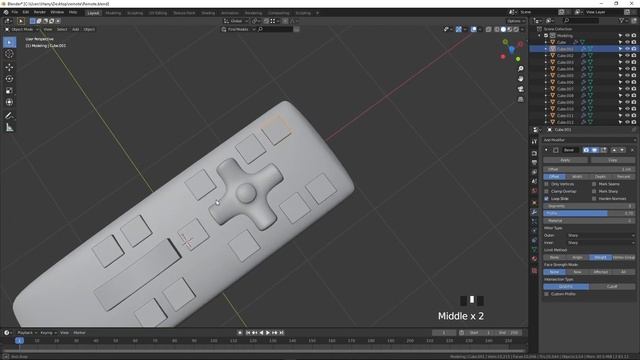
Task: Click the modifier Apply button
Action: coord(565,160)
